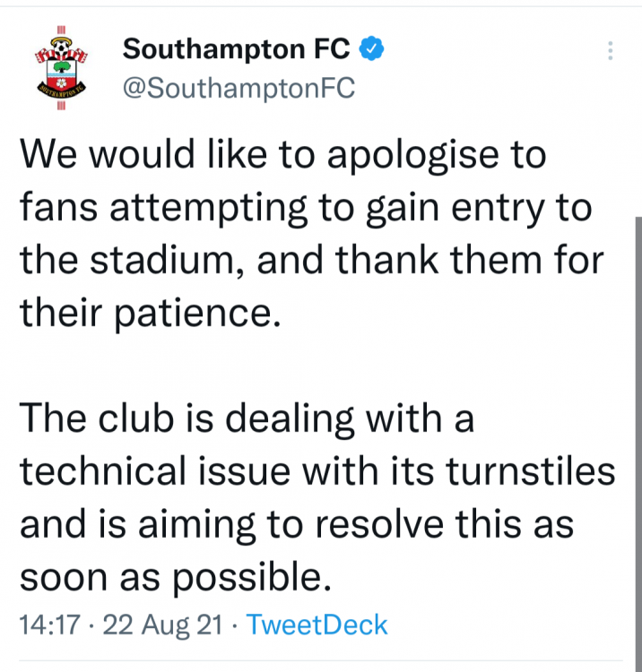Click the 22 Aug 21 date
The height and width of the screenshot is (672, 642).
point(161,625)
